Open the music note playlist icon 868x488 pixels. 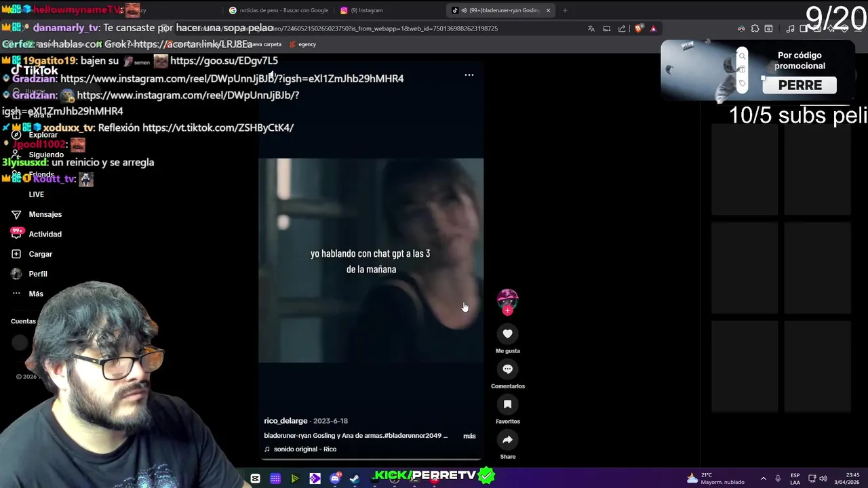(x=790, y=28)
